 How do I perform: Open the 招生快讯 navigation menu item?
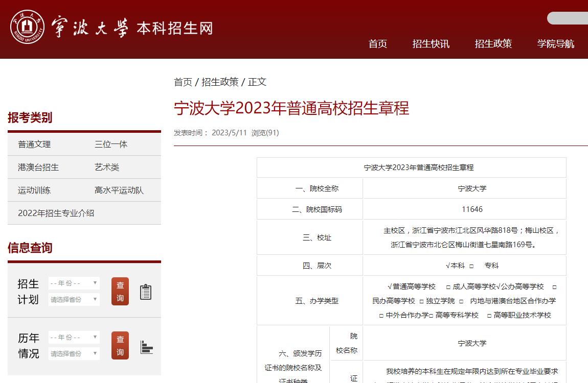coord(431,44)
